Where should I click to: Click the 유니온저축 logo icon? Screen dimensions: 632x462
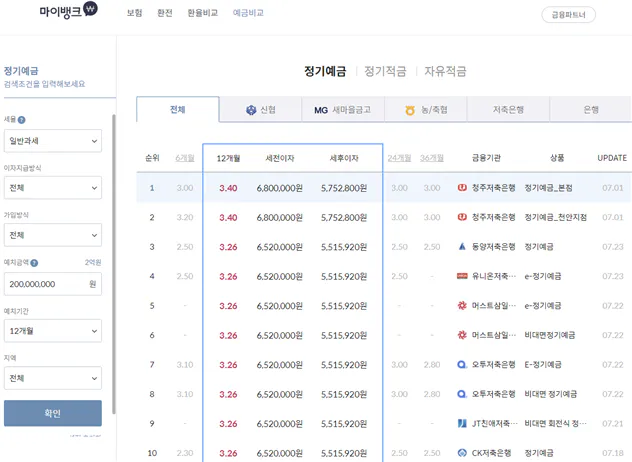(462, 276)
